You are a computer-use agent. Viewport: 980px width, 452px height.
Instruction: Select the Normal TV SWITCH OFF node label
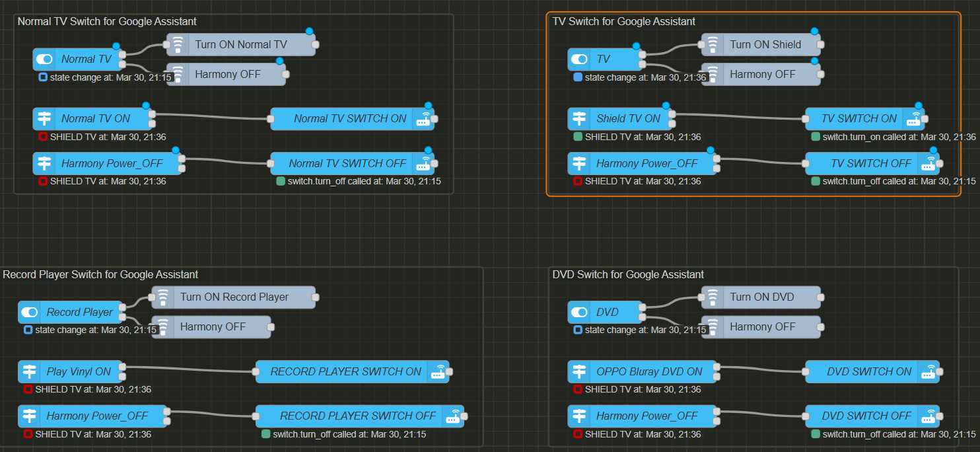tap(347, 164)
